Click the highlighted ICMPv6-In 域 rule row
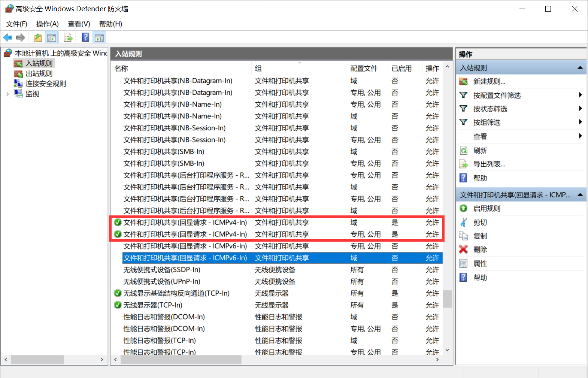588x378 pixels. pos(282,258)
